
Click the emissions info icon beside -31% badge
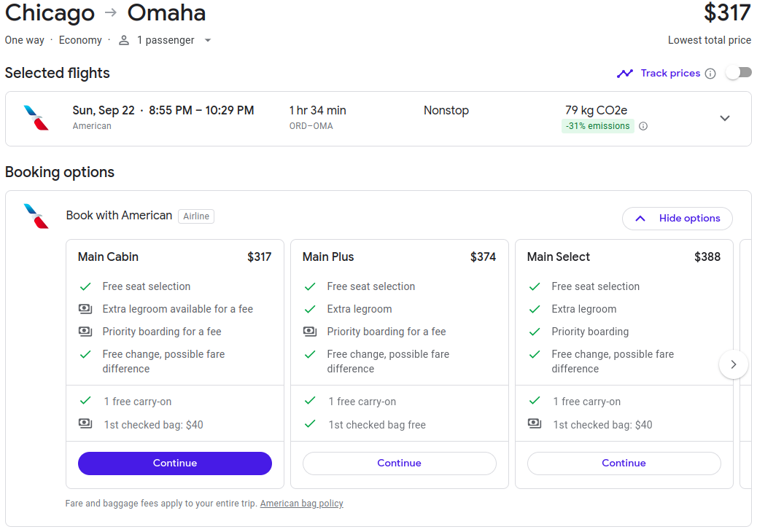coord(643,126)
